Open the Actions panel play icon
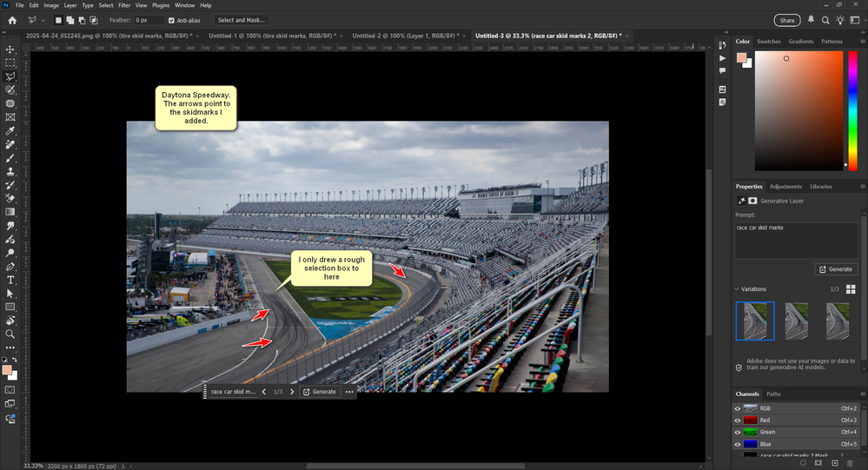Viewport: 868px width, 470px height. (x=722, y=57)
